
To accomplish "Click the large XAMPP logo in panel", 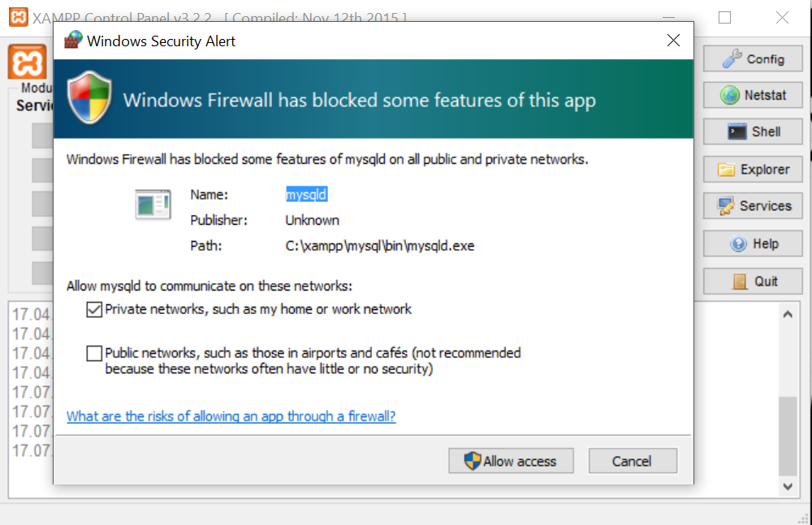I will (x=27, y=62).
